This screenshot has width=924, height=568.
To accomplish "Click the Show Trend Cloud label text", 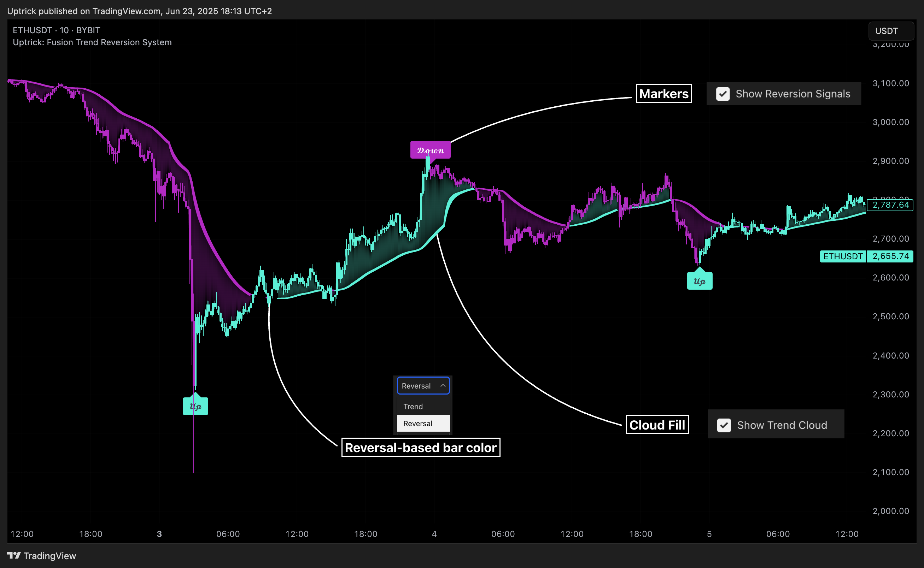I will [x=782, y=425].
